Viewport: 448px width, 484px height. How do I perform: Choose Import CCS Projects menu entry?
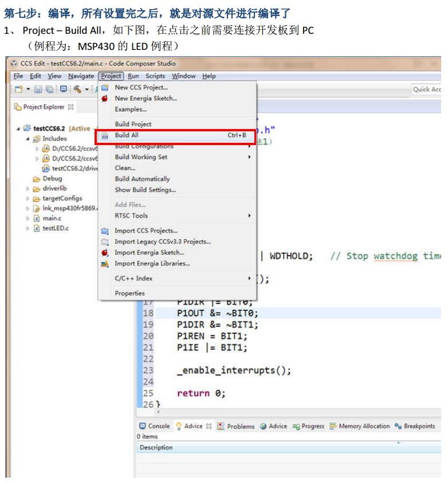(178, 231)
